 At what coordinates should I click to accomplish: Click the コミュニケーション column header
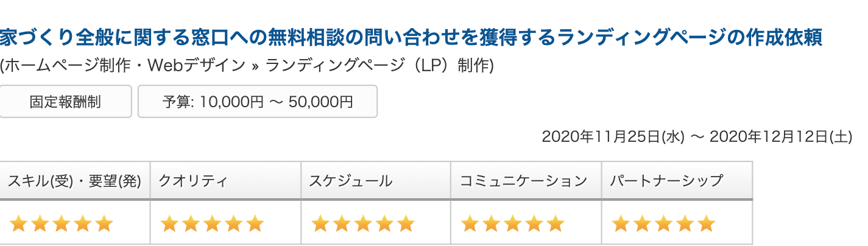tap(523, 181)
